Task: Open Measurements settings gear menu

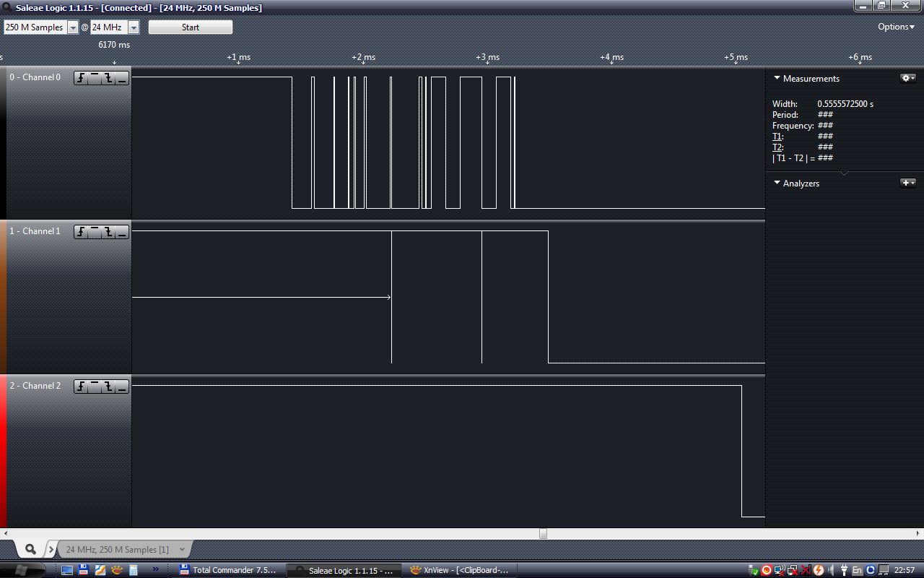Action: point(908,78)
